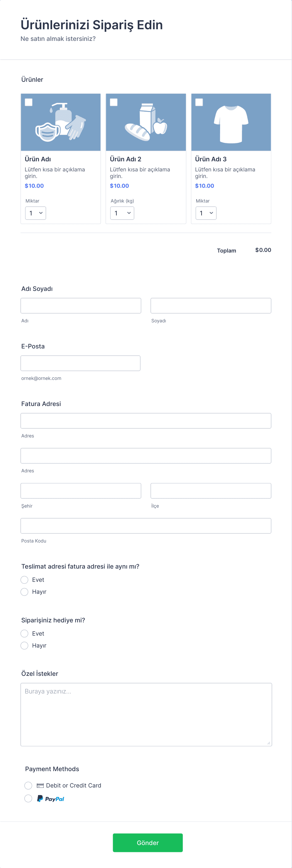Click the t-shirt image for Ürün Adı 3
The image size is (292, 868).
[x=231, y=122]
